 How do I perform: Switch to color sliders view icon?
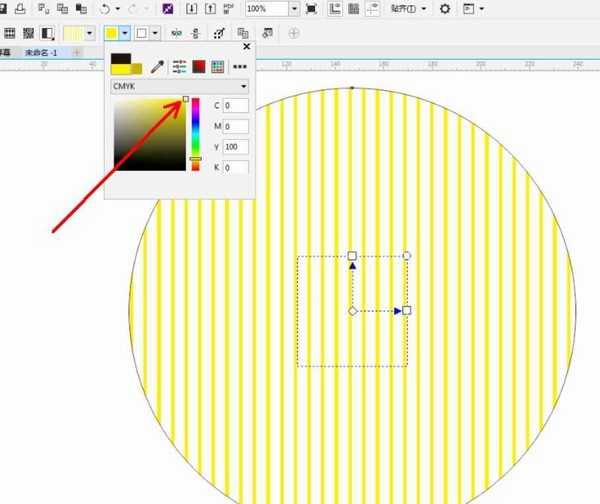tap(179, 67)
